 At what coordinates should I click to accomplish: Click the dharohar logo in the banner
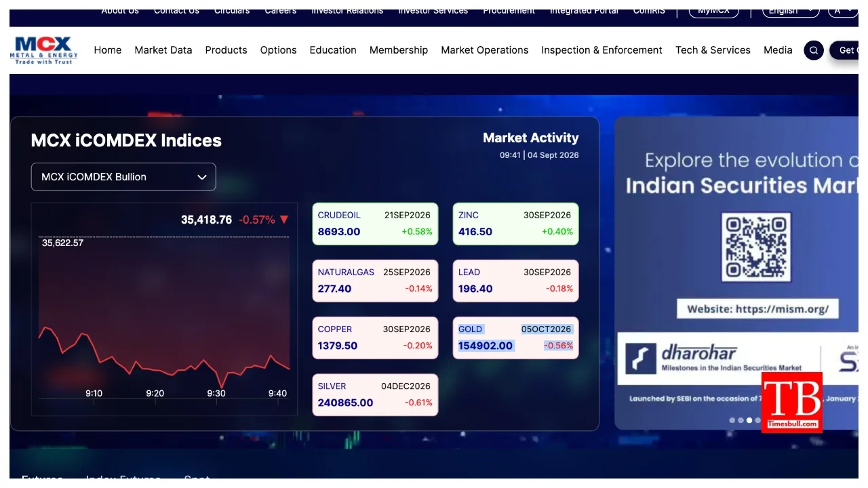point(714,357)
